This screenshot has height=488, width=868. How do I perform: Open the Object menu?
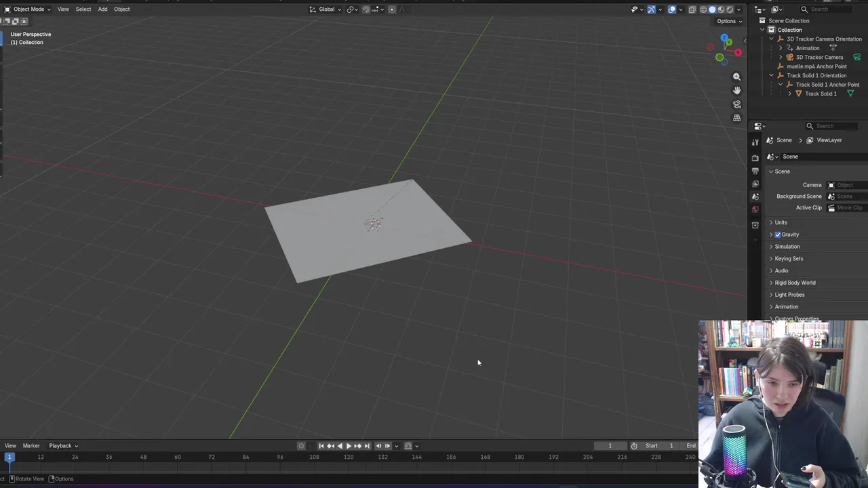(122, 9)
